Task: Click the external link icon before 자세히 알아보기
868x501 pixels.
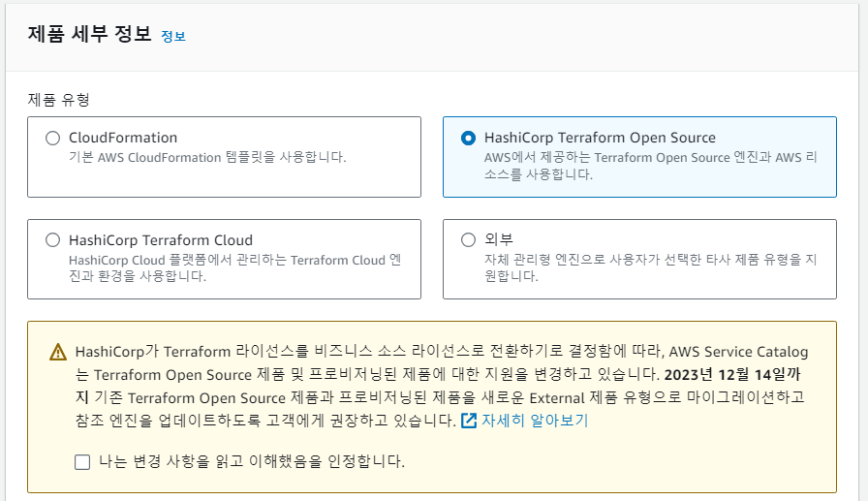Action: 469,421
